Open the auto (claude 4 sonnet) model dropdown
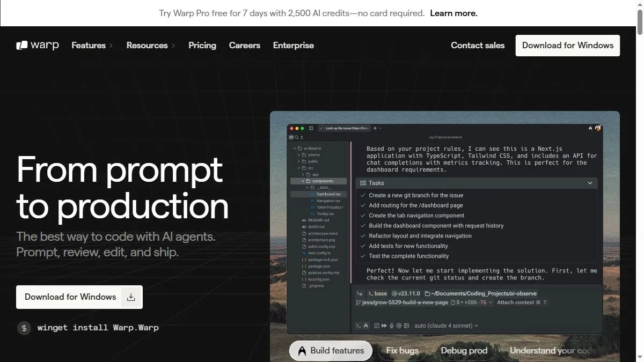Screen dimensions: 644x362 pyautogui.click(x=447, y=326)
